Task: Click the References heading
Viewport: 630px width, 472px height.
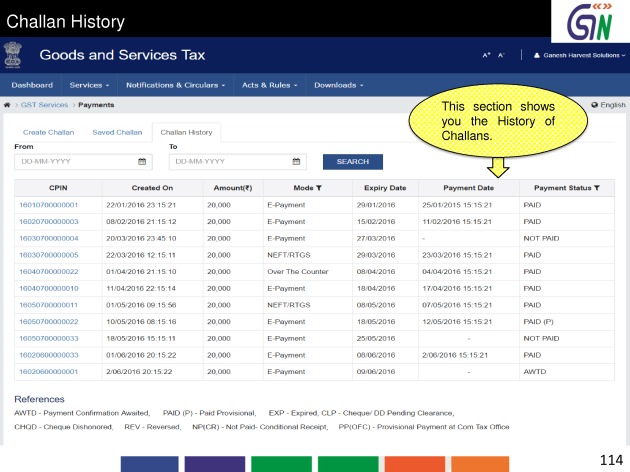Action: (x=39, y=399)
